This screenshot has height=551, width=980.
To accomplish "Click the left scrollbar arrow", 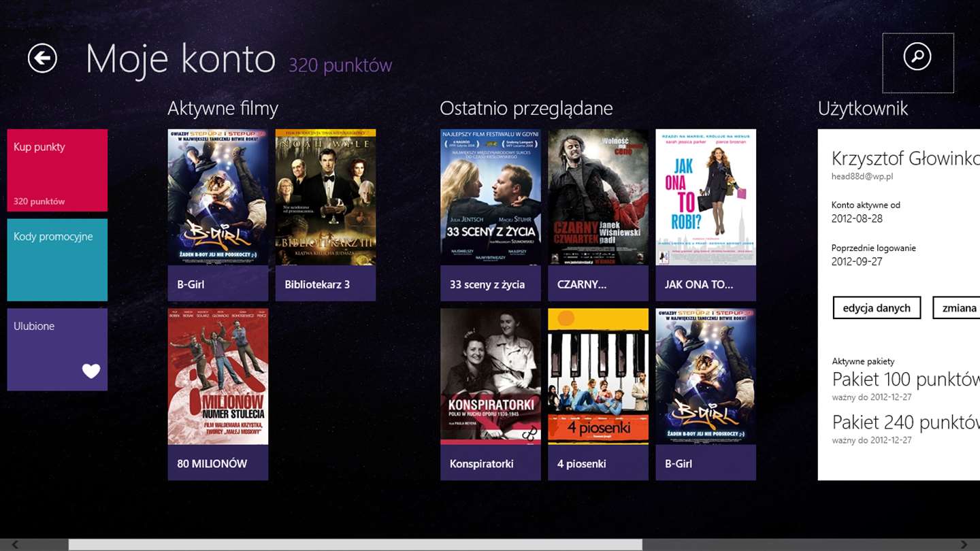I will pyautogui.click(x=15, y=545).
